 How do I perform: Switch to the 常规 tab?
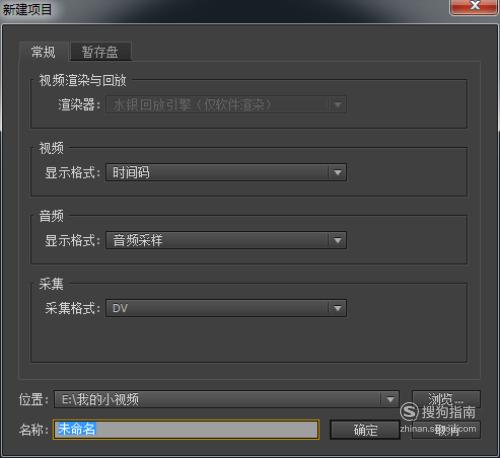(43, 52)
